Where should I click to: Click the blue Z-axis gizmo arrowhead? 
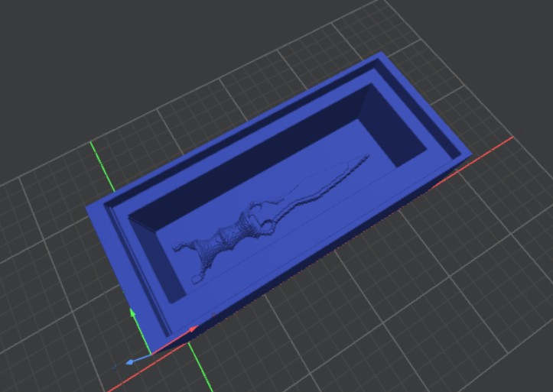click(x=129, y=362)
